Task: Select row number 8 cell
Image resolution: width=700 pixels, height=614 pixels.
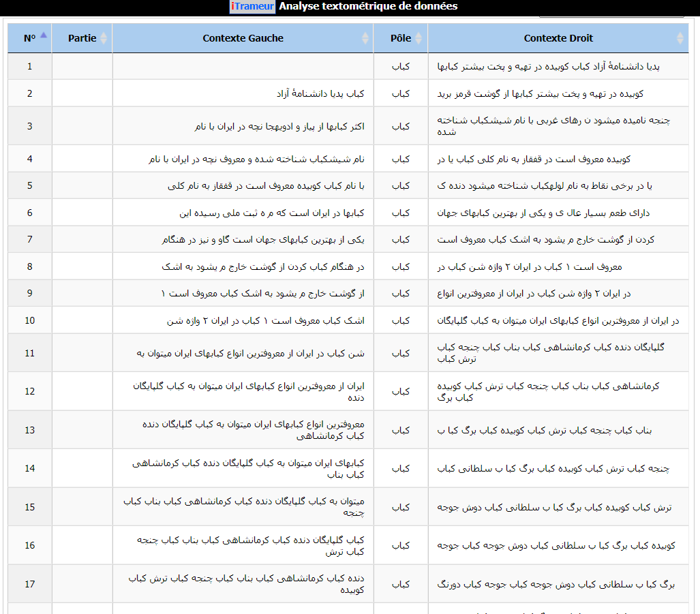Action: [29, 267]
